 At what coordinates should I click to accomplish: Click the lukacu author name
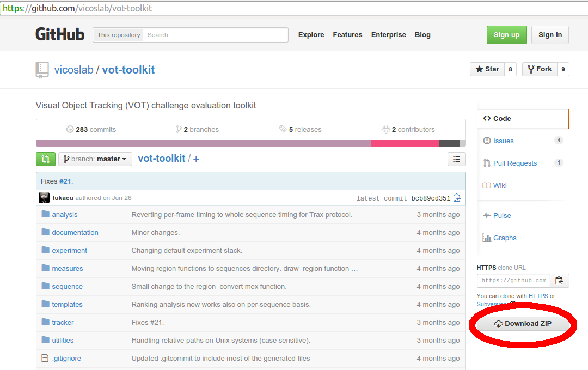tap(63, 198)
